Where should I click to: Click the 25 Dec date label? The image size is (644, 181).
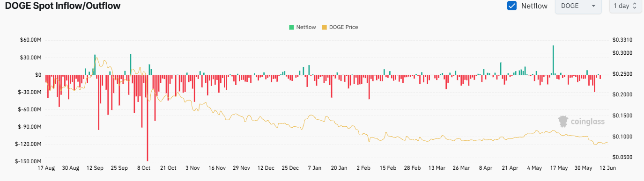290,168
